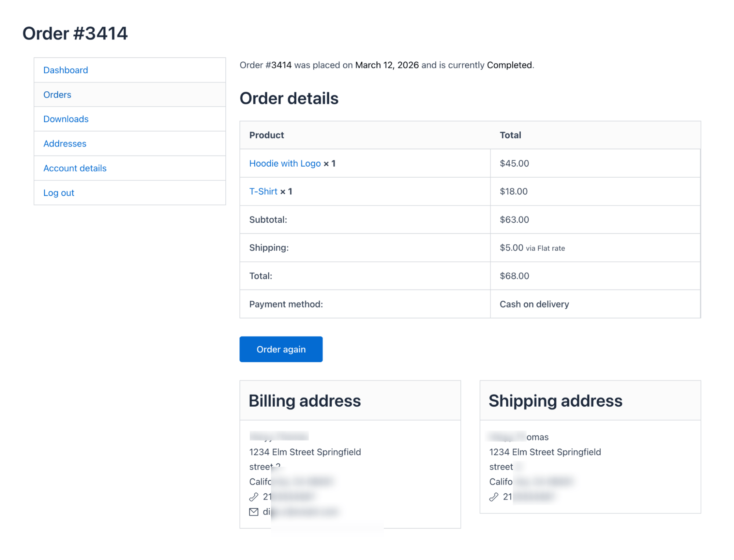Click the Order #3414 page title
The height and width of the screenshot is (560, 734).
click(x=76, y=33)
